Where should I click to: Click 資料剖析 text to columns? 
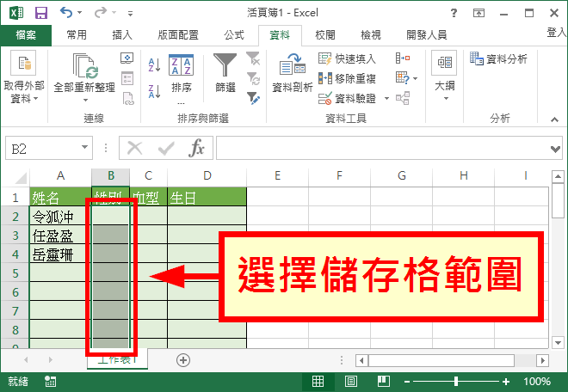tap(293, 72)
